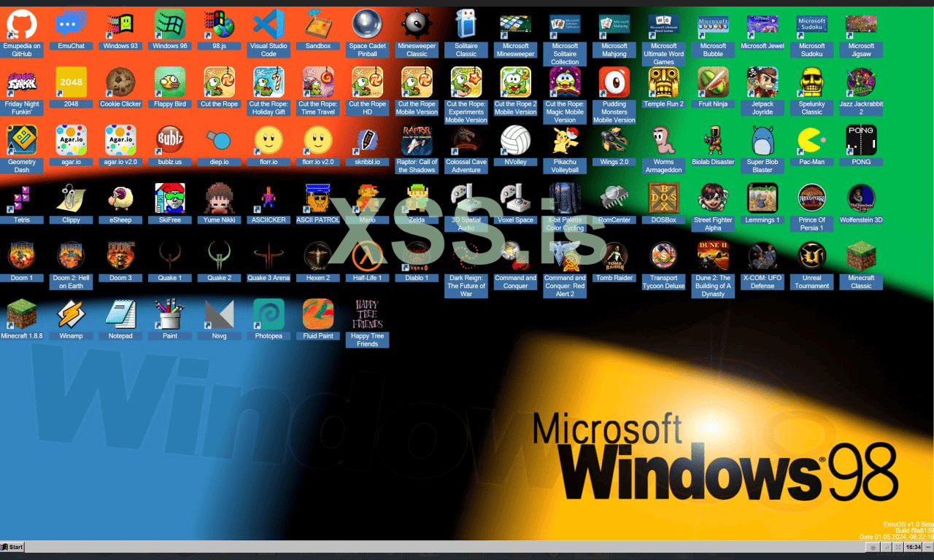Screen dimensions: 934x560
Task: Launch the EmuChat desktop icon
Action: coord(72,25)
